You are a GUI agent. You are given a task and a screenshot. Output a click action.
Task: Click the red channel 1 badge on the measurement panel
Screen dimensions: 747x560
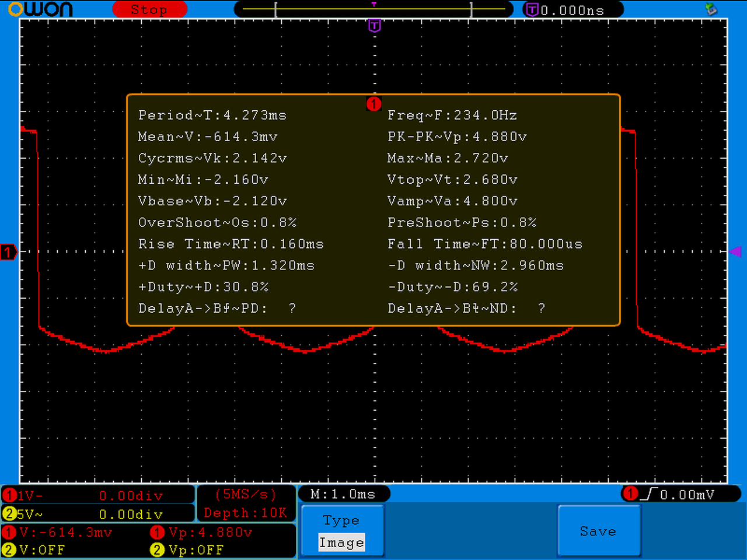tap(373, 104)
